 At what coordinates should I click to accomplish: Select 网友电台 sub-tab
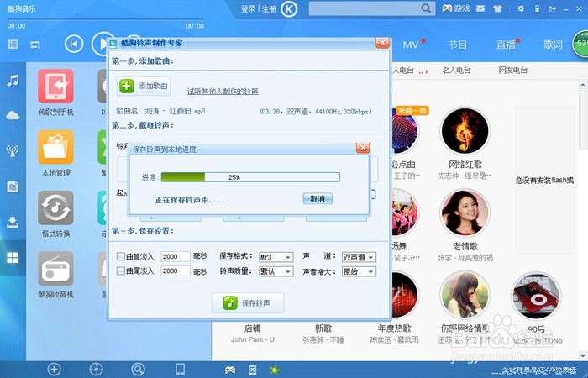coord(512,70)
